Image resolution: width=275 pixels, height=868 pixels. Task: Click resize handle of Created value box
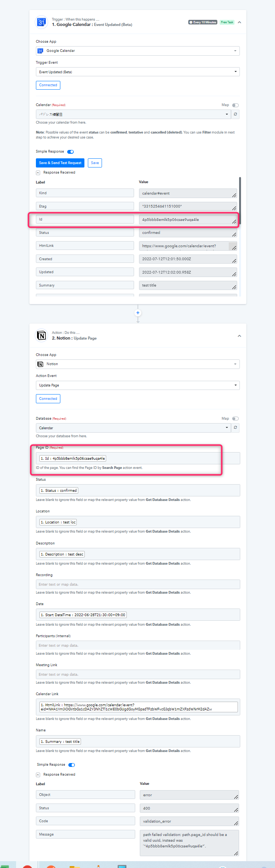click(234, 261)
